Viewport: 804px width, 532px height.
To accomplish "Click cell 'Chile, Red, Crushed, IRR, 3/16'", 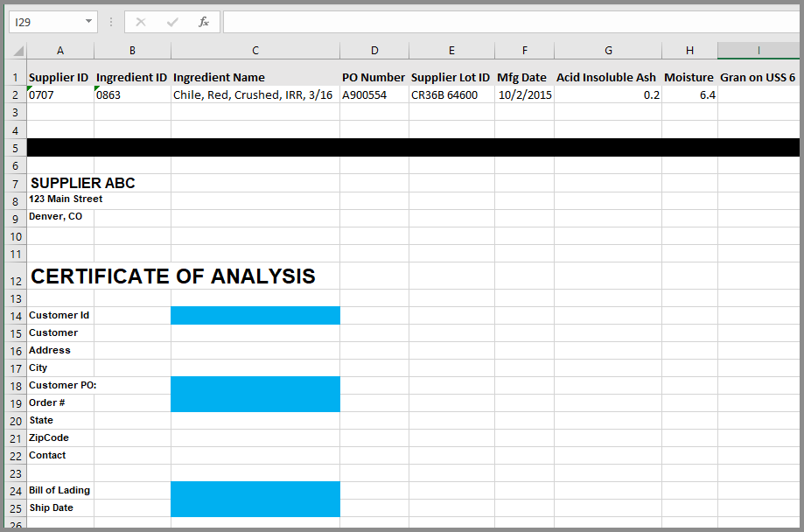I will click(x=255, y=94).
